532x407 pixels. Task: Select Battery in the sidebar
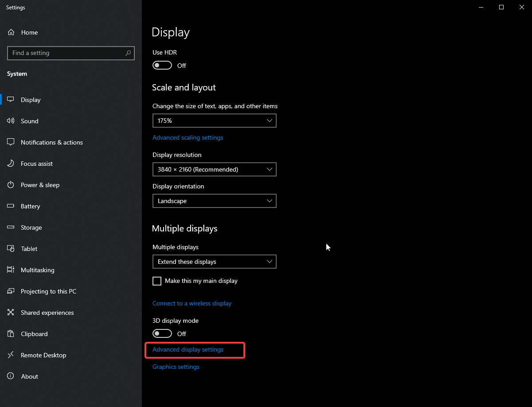[71, 206]
